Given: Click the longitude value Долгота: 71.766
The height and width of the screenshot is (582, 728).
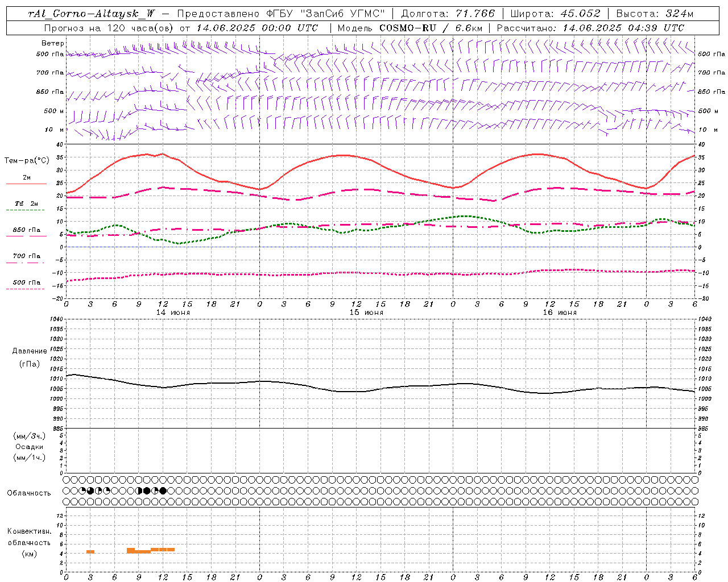Looking at the screenshot, I should [448, 14].
